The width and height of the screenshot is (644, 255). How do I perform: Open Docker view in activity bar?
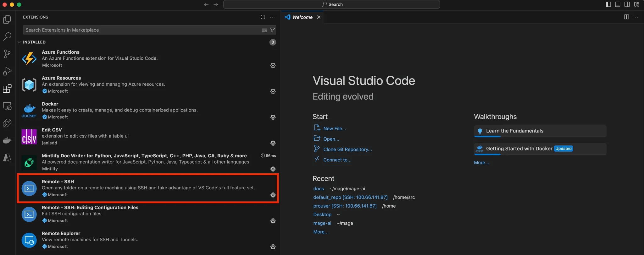click(x=7, y=140)
